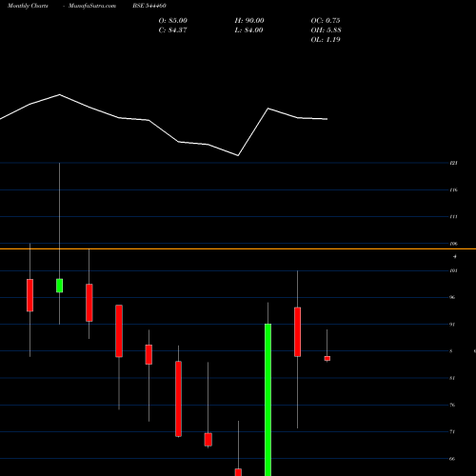This screenshot has height=476, width=476.
Task: Click the OC: 0.75 value
Action: (326, 20)
